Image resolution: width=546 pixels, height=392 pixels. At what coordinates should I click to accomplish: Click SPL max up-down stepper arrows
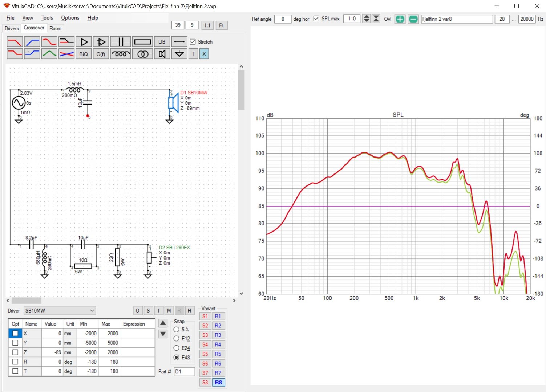[367, 19]
